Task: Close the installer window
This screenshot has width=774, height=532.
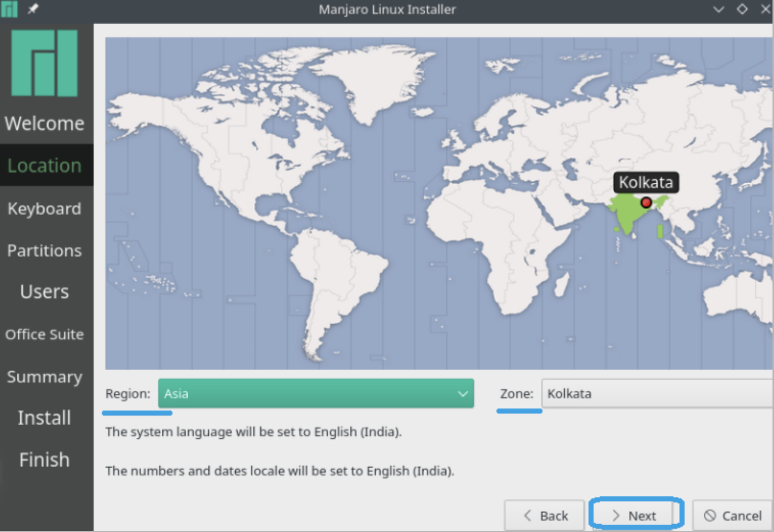Action: [765, 9]
